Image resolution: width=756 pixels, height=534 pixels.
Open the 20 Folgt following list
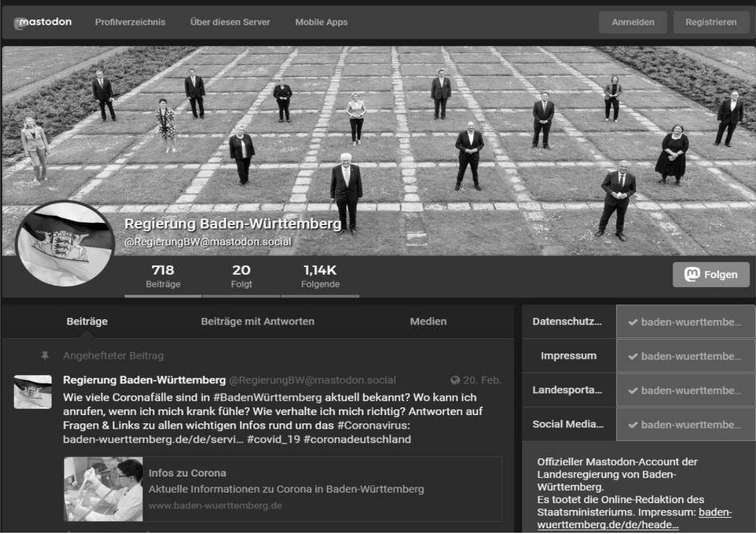241,276
